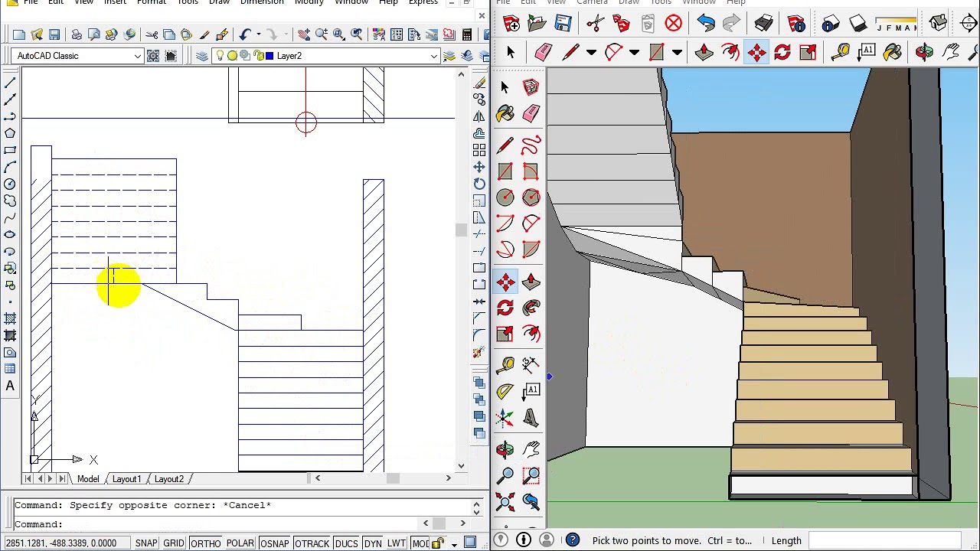Toggle OSNAP in AutoCAD status bar
The width and height of the screenshot is (980, 551).
(274, 543)
